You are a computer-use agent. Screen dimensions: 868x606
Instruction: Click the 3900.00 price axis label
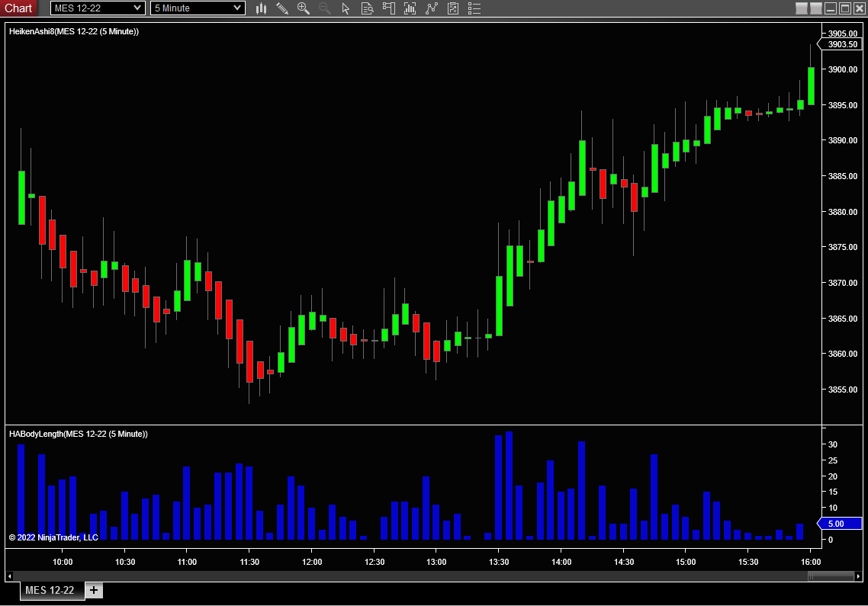[x=843, y=69]
